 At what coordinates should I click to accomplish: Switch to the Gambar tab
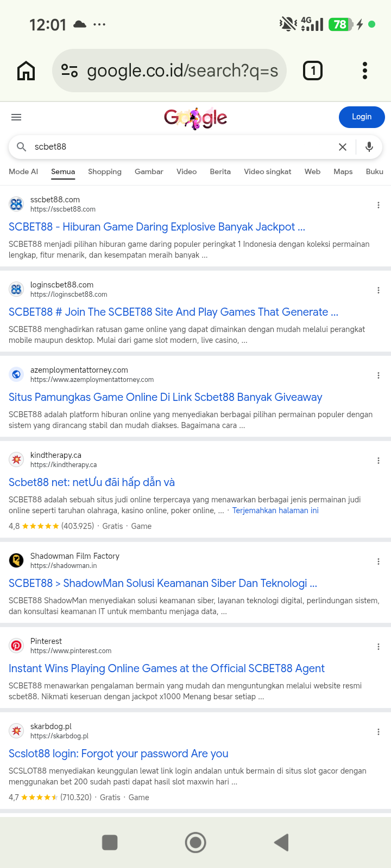(149, 171)
